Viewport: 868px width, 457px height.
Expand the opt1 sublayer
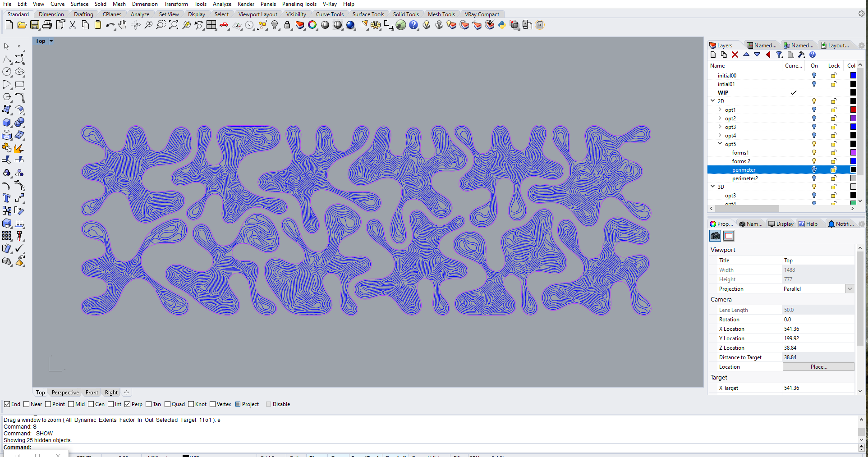coord(720,110)
